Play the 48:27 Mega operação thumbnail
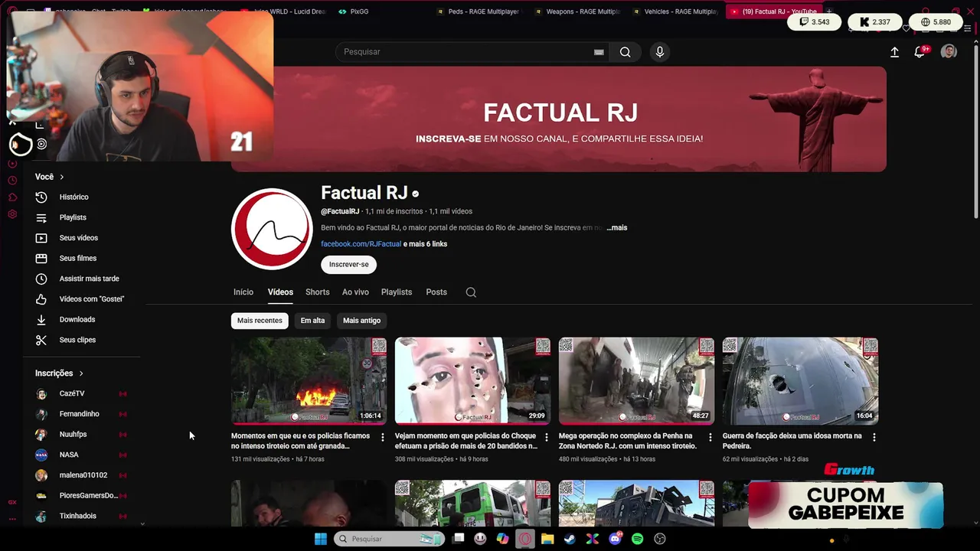The image size is (980, 551). point(636,381)
